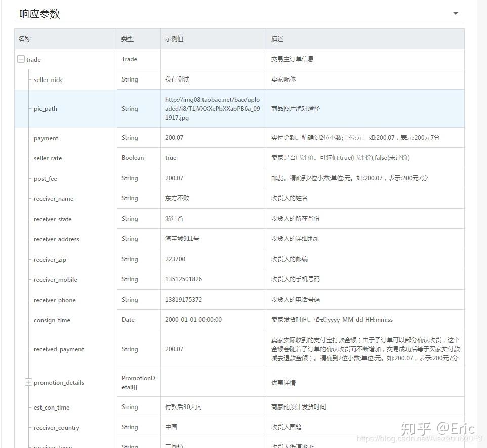
Task: Expand the promotion_details tree node
Action: pyautogui.click(x=28, y=382)
